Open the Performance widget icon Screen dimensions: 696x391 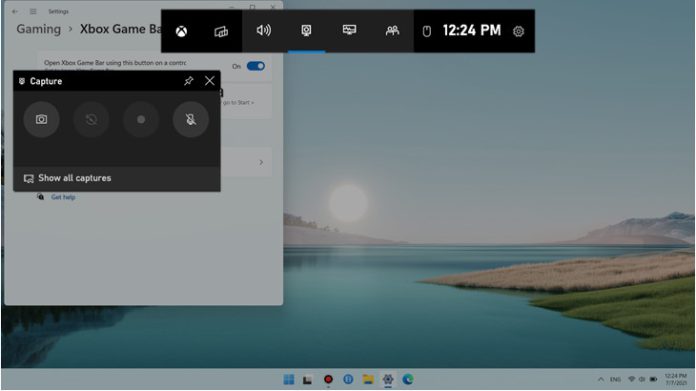(349, 30)
